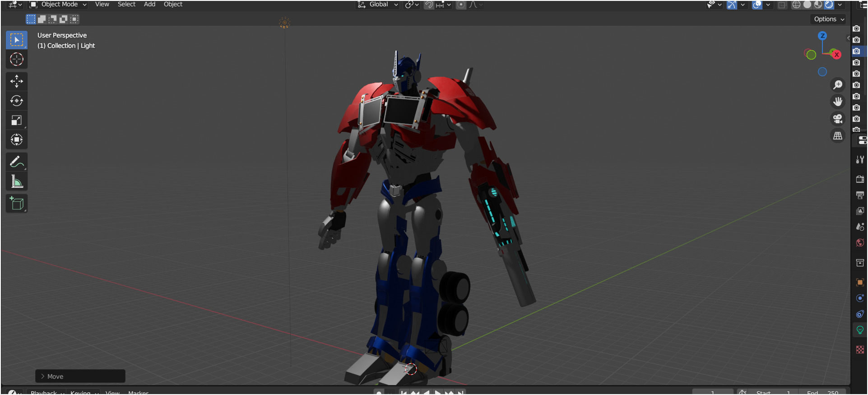The width and height of the screenshot is (868, 395).
Task: Switch perspective/orthographic with the grid icon
Action: tap(838, 135)
